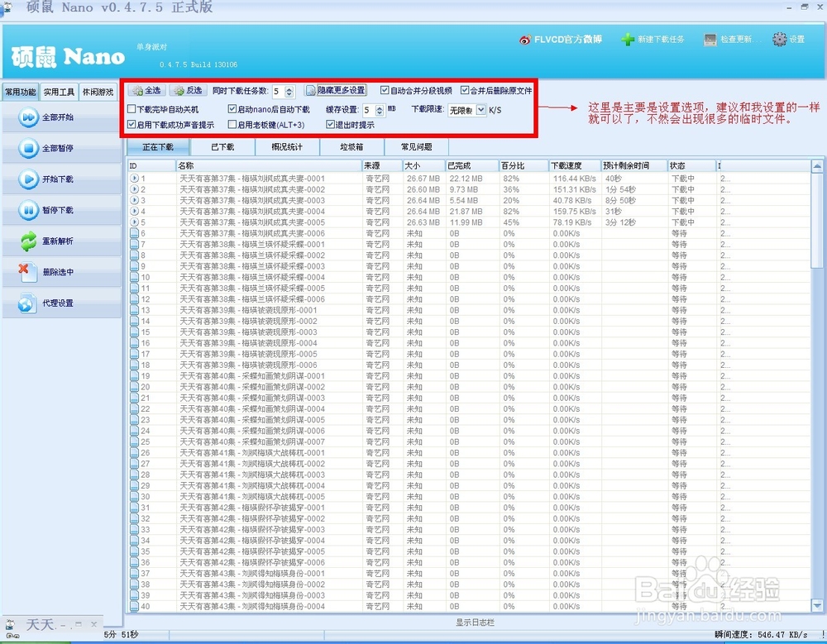This screenshot has height=644, width=827.
Task: Select row 天天有喜第38集 - 梅璜兰璜怀疑采蝶-0001
Action: (468, 244)
